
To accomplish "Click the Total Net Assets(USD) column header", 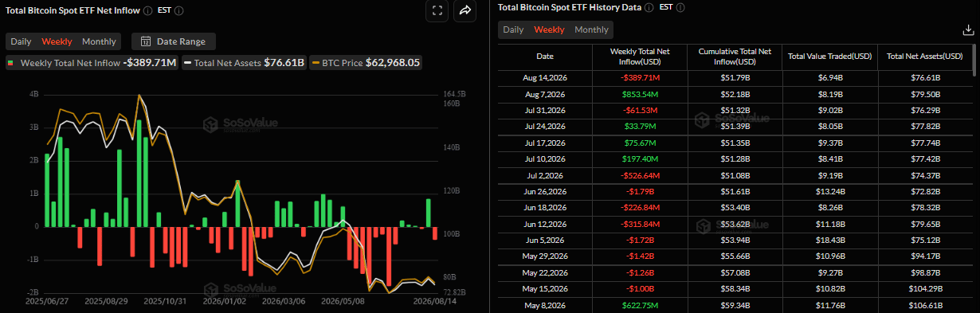I will pyautogui.click(x=924, y=57).
